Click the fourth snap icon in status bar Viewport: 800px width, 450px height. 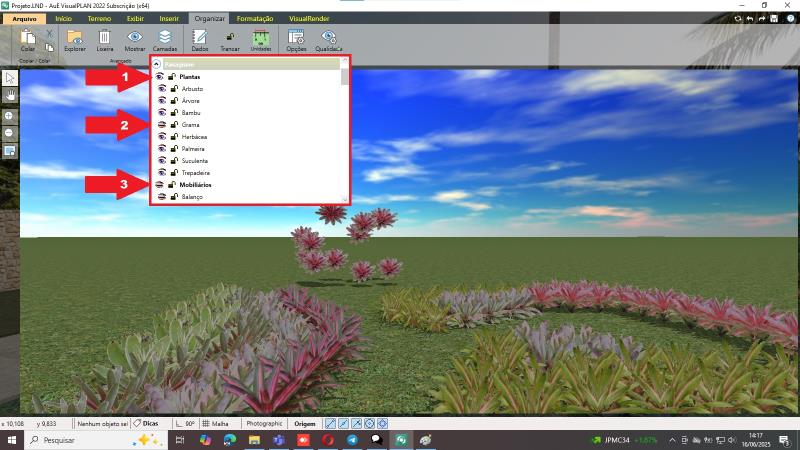point(369,423)
